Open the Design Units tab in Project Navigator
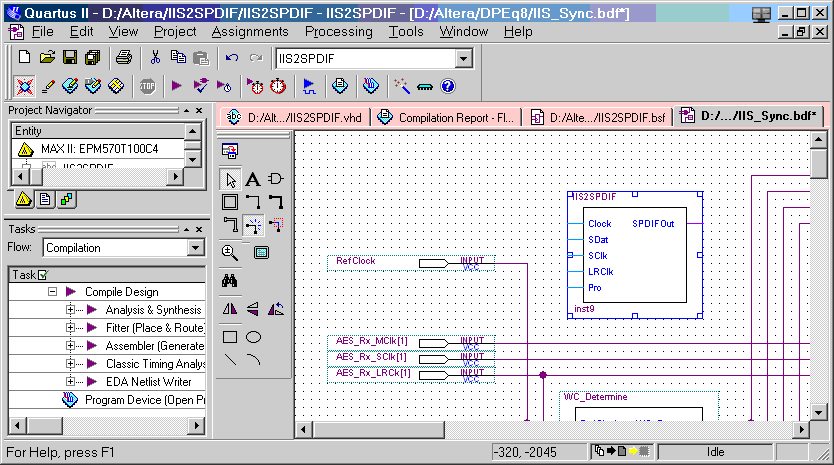This screenshot has height=465, width=834. click(x=66, y=200)
